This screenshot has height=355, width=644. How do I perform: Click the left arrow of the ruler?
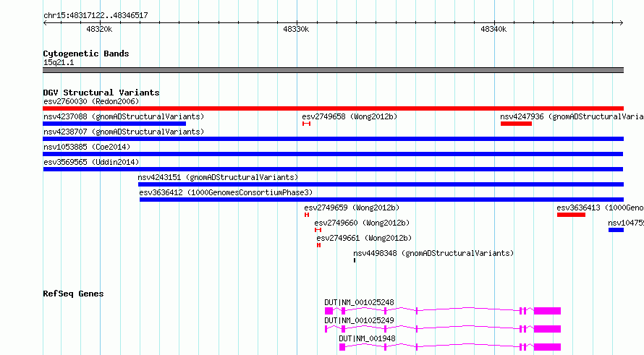click(x=45, y=22)
